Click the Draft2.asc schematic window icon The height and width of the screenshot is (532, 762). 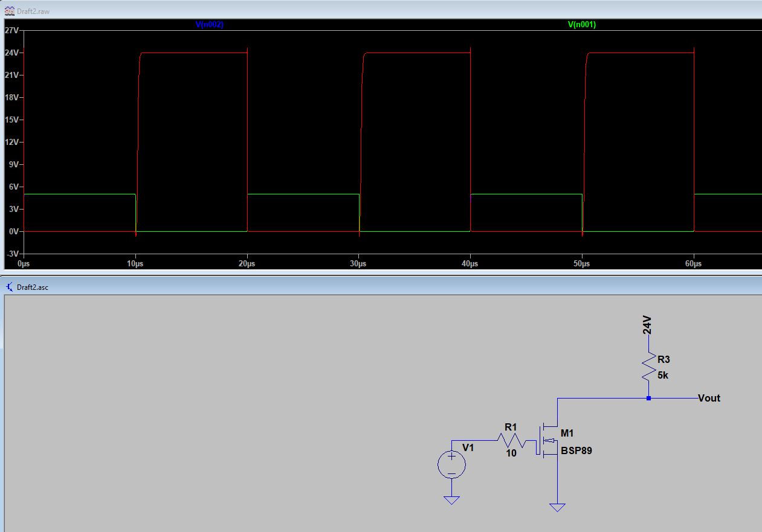point(10,287)
